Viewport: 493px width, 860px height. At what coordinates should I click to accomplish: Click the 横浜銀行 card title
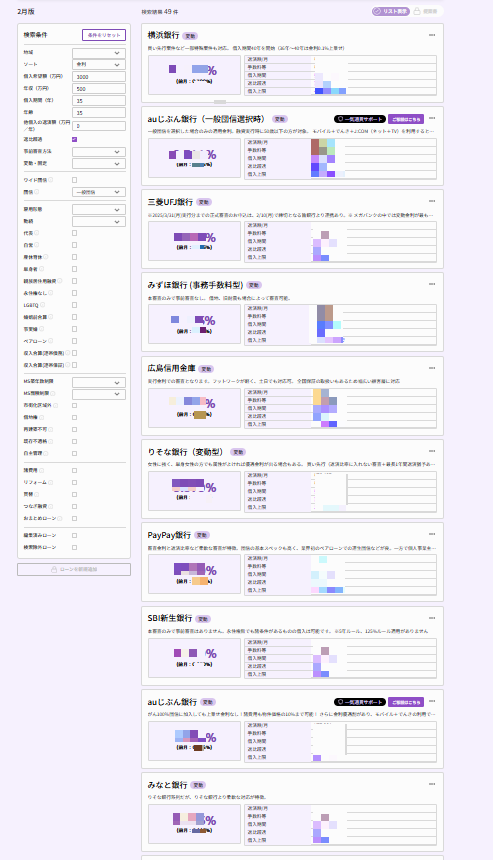(163, 35)
